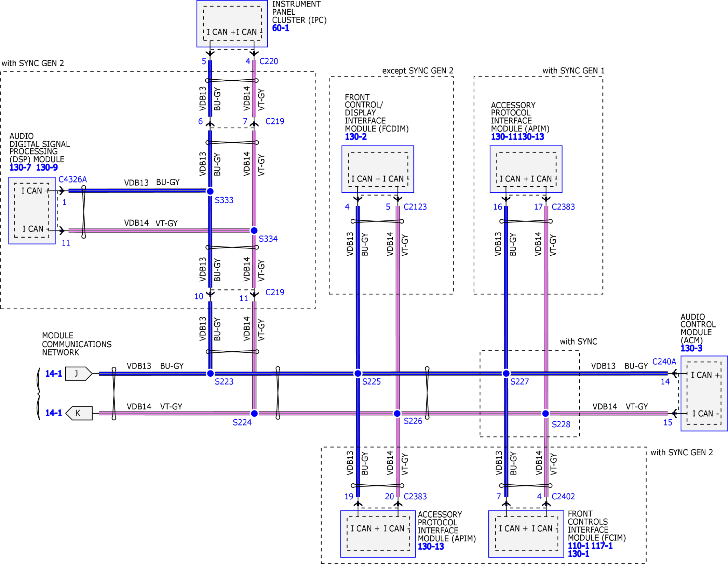Follow the 130-3 ACM page link
The width and height of the screenshot is (728, 564).
[x=691, y=348]
